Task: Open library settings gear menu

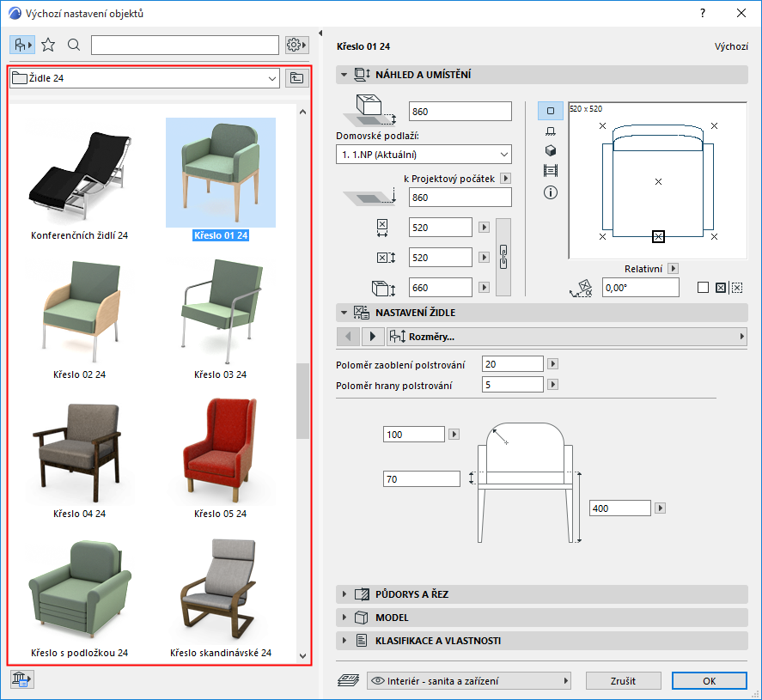Action: [x=296, y=45]
